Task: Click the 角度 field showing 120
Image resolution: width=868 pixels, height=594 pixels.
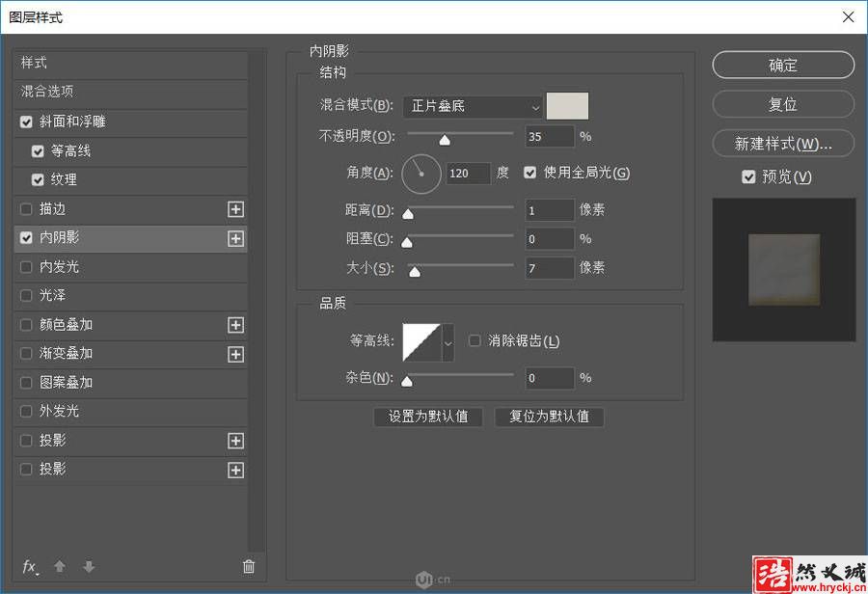Action: (x=468, y=174)
